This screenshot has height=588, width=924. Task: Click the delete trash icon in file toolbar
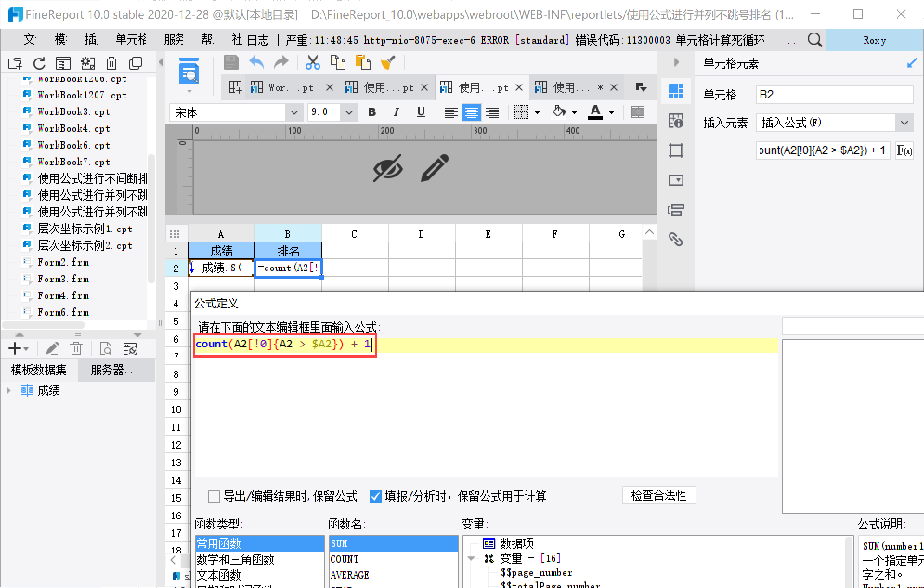[x=111, y=63]
